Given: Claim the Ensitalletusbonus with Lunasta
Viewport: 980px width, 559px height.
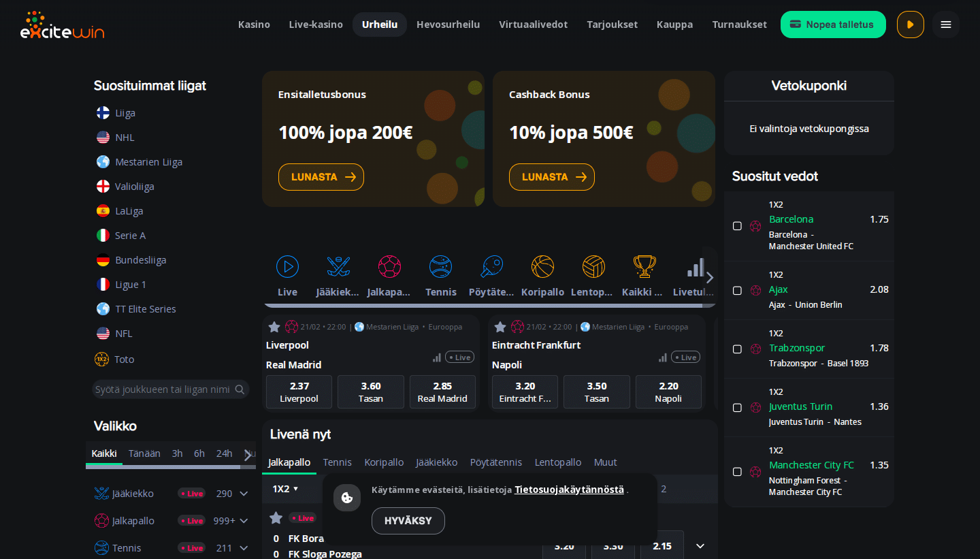Looking at the screenshot, I should [x=321, y=177].
